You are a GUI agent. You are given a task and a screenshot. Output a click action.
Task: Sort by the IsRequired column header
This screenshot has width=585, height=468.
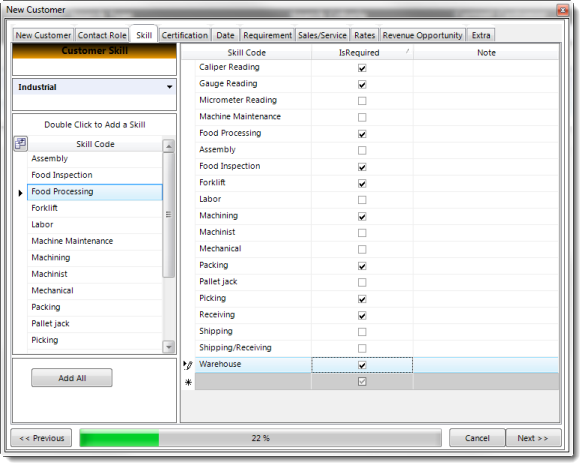pyautogui.click(x=362, y=53)
